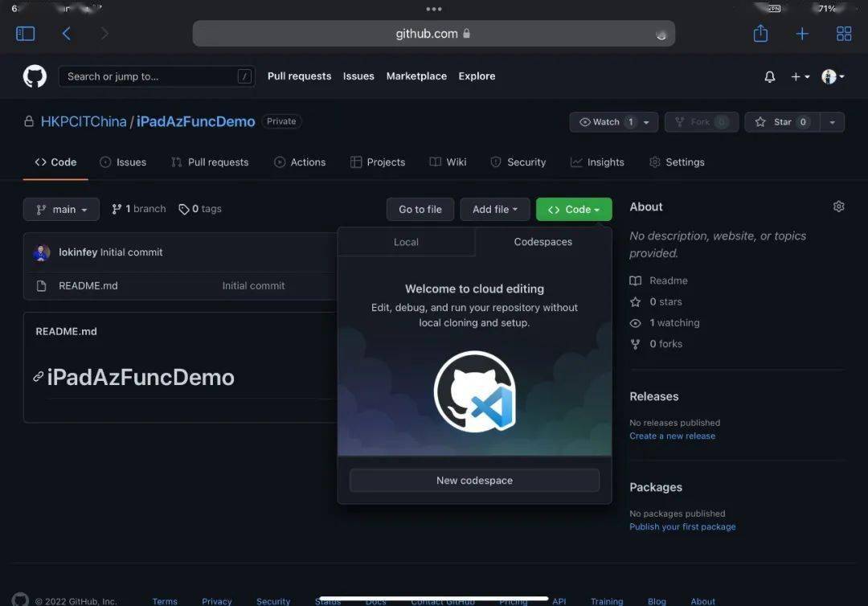Open the main branch selector dropdown
Image resolution: width=868 pixels, height=606 pixels.
point(61,209)
